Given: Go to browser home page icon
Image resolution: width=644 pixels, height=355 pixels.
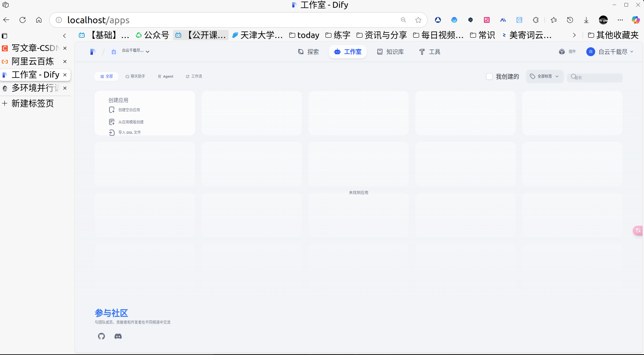Looking at the screenshot, I should pos(39,20).
